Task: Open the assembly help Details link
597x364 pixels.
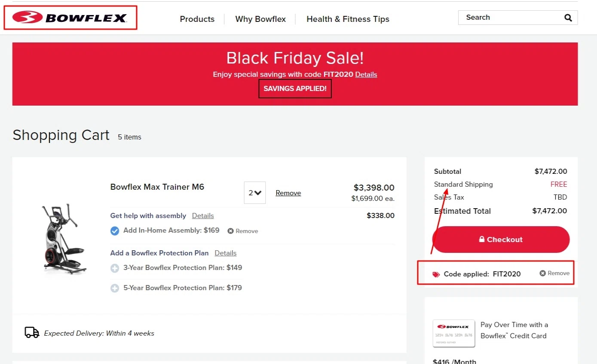Action: point(203,215)
